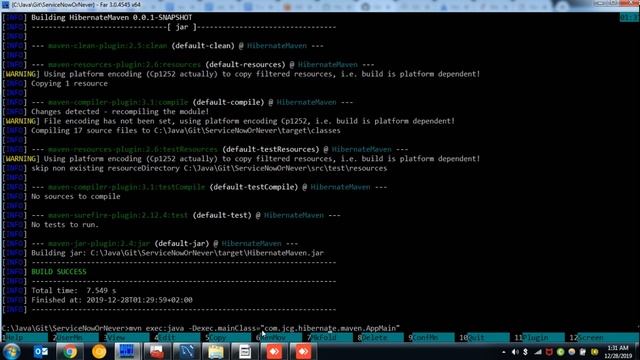Click the network signal tray icon
Screen dimensions: 640x360
click(538, 352)
